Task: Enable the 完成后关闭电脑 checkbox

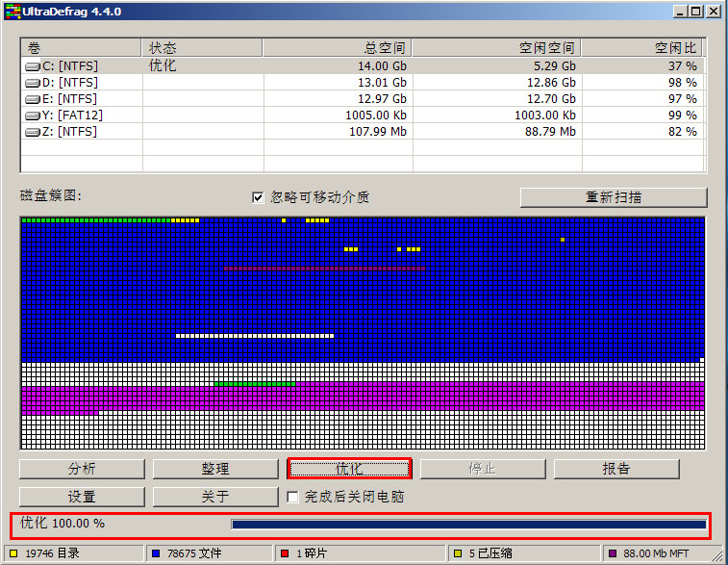Action: pyautogui.click(x=292, y=498)
